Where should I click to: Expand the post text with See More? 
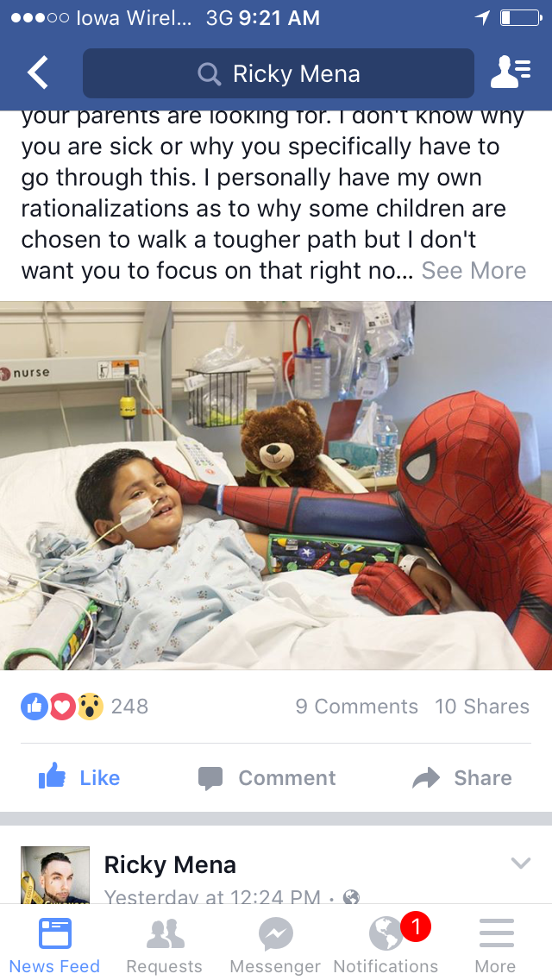[x=474, y=271]
